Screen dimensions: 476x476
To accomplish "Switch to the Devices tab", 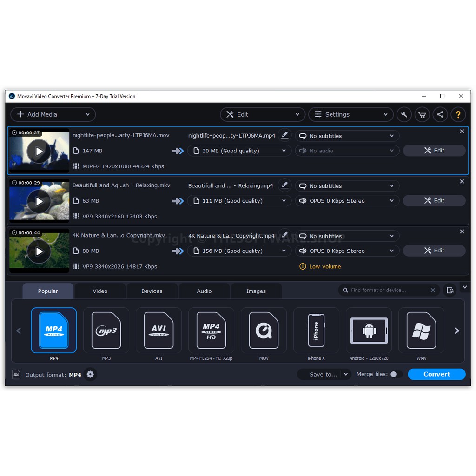I will coord(152,291).
